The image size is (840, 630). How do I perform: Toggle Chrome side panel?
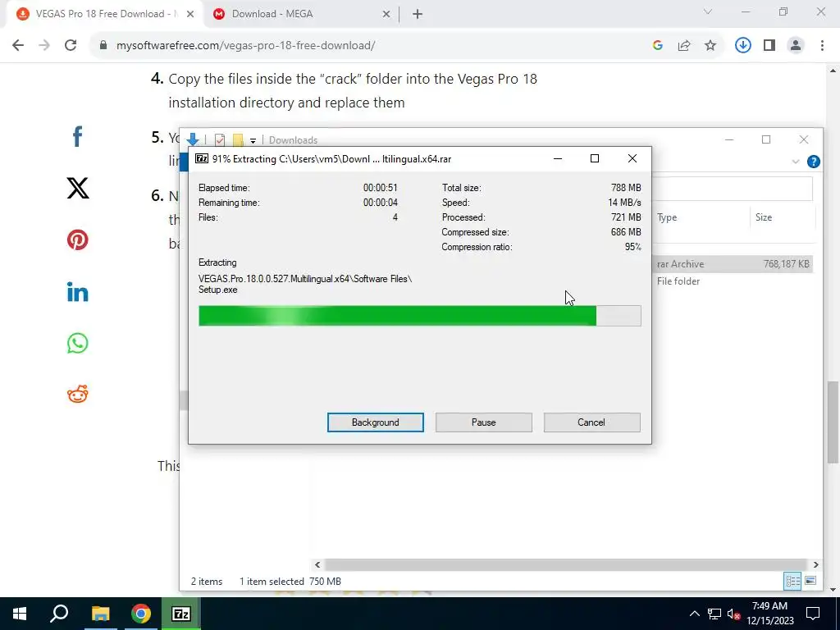coord(769,46)
